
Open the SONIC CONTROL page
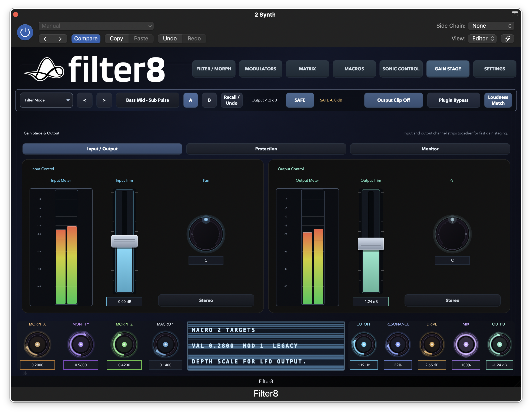click(x=401, y=69)
